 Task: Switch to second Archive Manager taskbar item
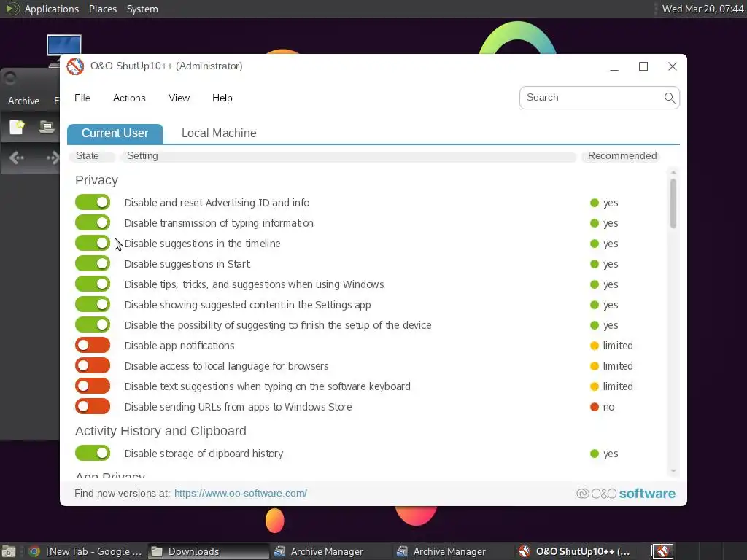(454, 551)
